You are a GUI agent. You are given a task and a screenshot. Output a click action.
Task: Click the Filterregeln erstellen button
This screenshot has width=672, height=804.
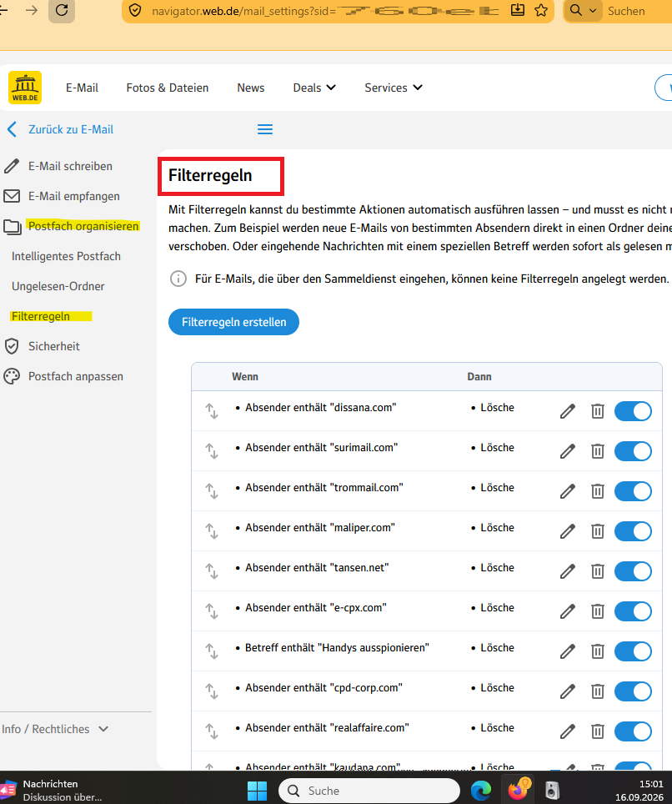[233, 322]
